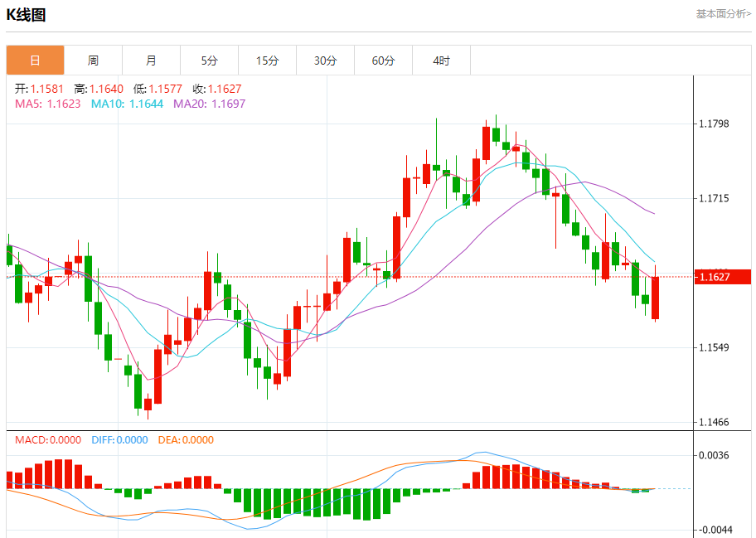Click the 1.1798 price axis label
This screenshot has width=756, height=538.
[714, 124]
